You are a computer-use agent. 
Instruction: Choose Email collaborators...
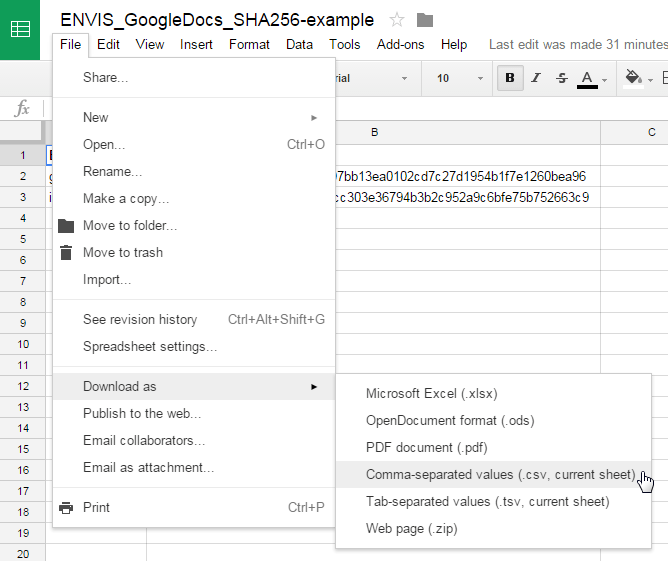(x=194, y=440)
